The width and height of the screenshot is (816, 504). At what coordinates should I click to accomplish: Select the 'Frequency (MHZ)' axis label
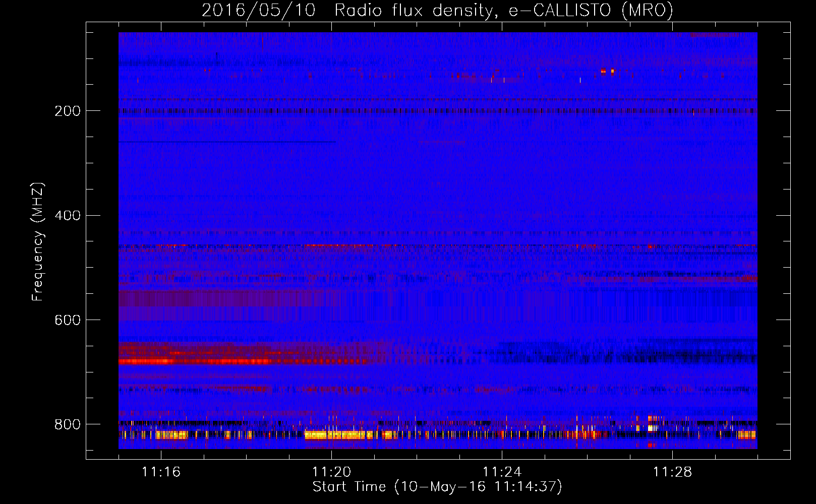click(x=38, y=242)
